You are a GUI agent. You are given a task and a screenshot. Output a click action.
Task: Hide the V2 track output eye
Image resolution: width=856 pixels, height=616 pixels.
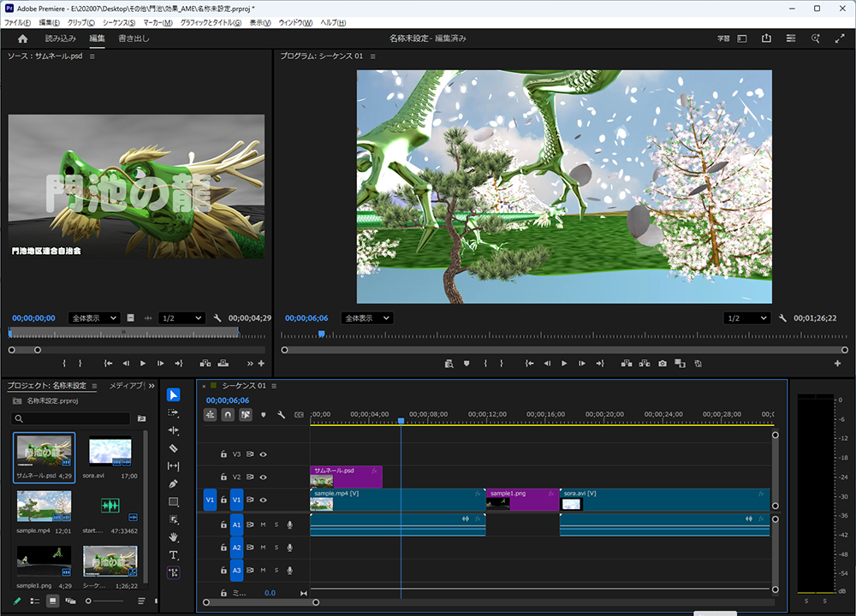tap(264, 477)
